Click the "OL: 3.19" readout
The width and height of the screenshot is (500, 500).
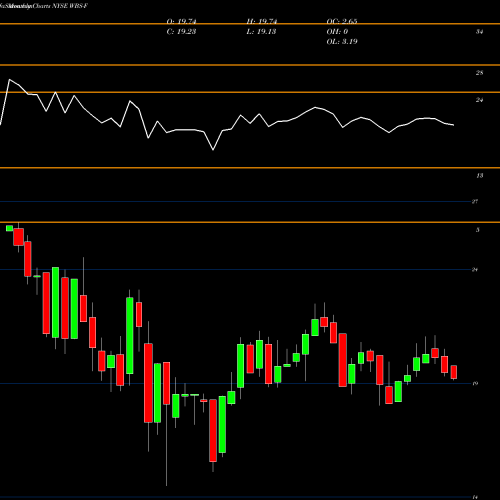(342, 42)
